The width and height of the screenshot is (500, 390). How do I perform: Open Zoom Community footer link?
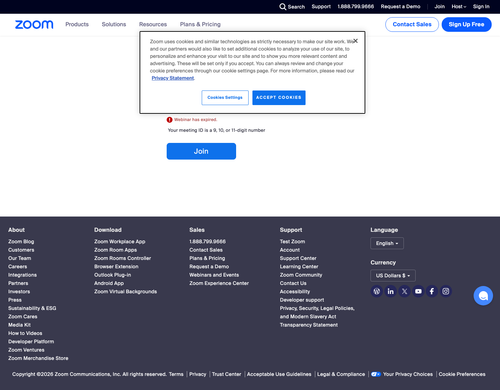[301, 275]
